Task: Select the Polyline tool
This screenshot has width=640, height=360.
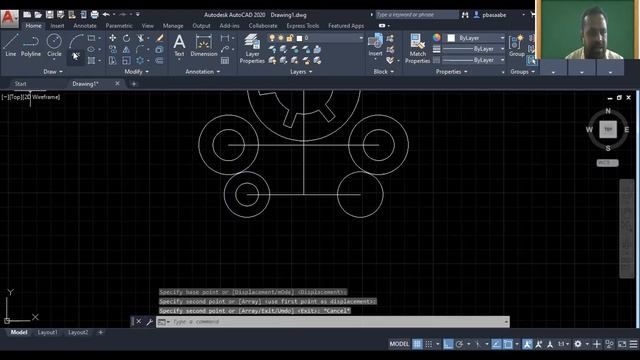Action: coord(31,45)
